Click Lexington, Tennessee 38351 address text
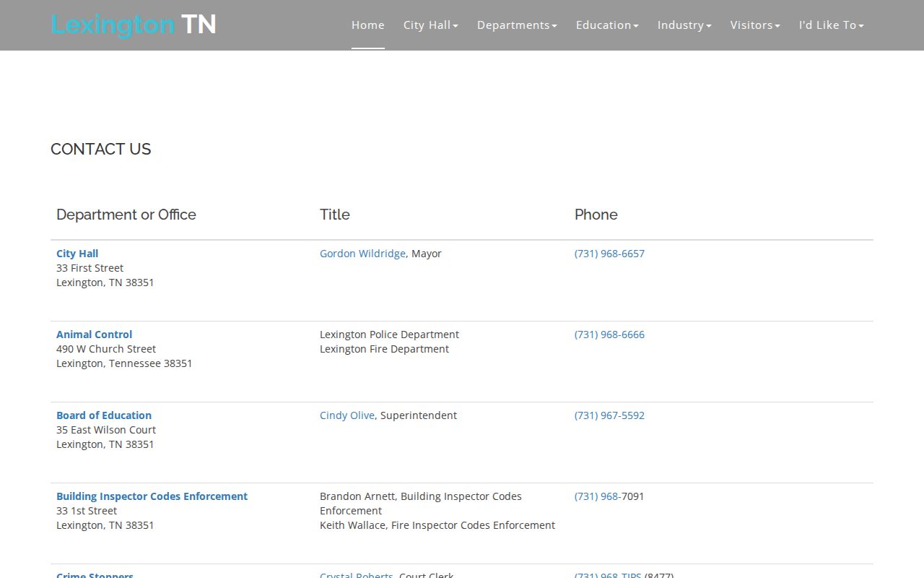Screen dimensions: 924x578 pyautogui.click(x=124, y=363)
